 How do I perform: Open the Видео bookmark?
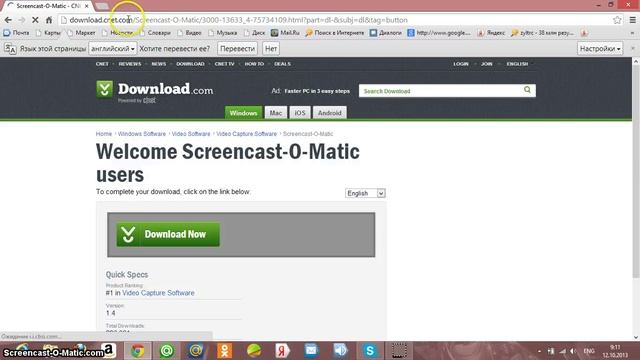click(x=189, y=33)
